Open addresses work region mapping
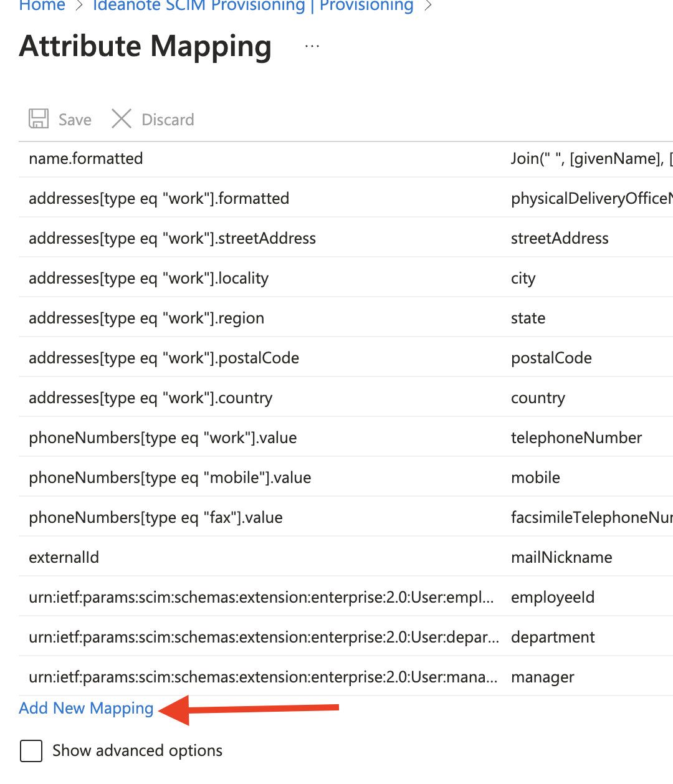Screen dimensions: 673x784 tap(146, 318)
